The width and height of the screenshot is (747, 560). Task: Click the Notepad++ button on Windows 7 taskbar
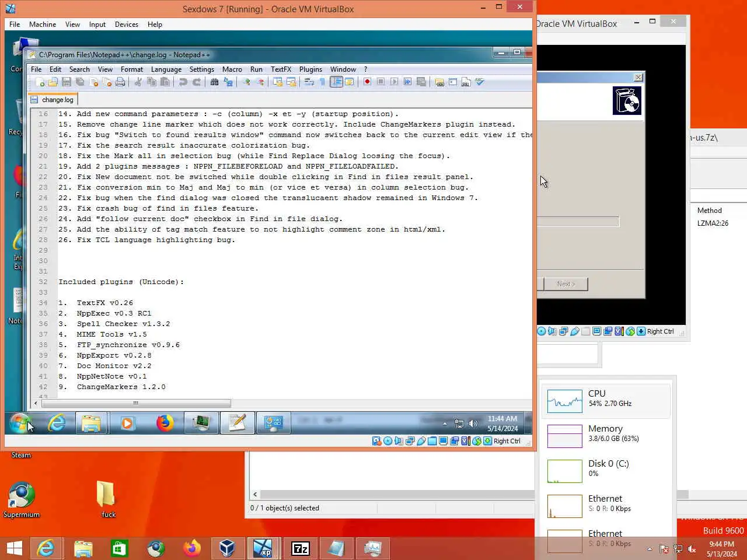click(237, 423)
